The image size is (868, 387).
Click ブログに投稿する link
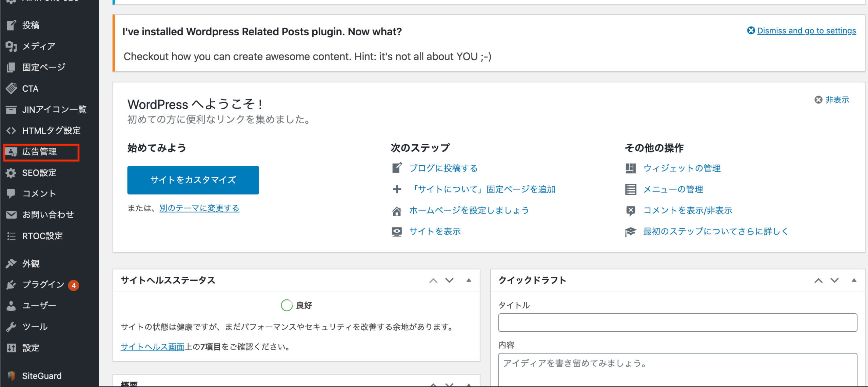tap(443, 168)
